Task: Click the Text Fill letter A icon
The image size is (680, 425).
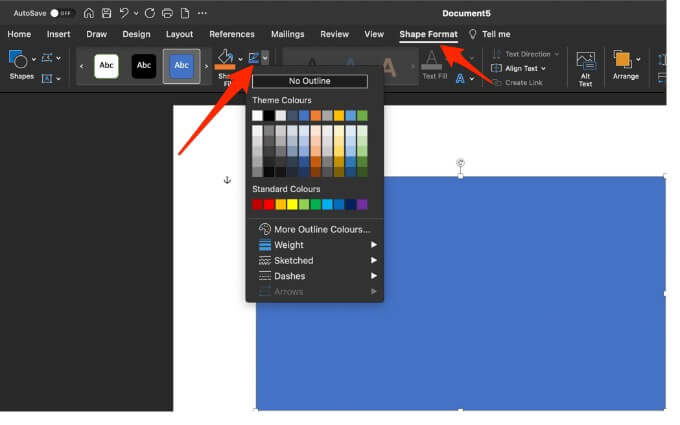Action: [x=432, y=60]
